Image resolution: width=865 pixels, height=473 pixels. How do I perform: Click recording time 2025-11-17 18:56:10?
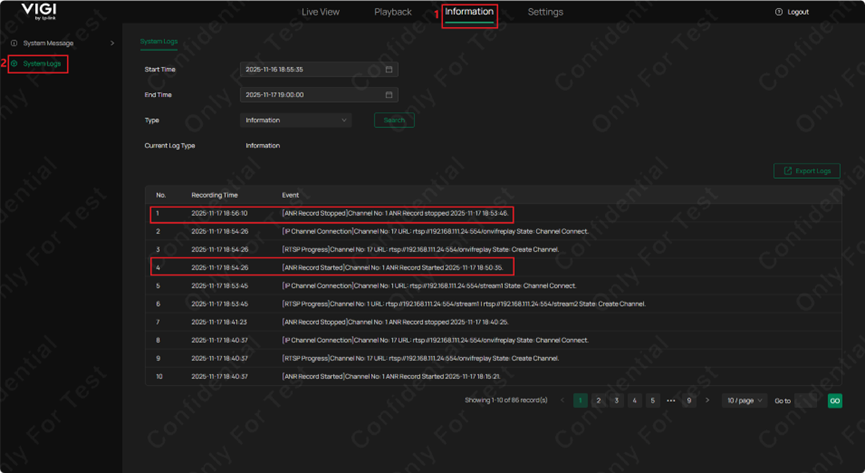(220, 213)
